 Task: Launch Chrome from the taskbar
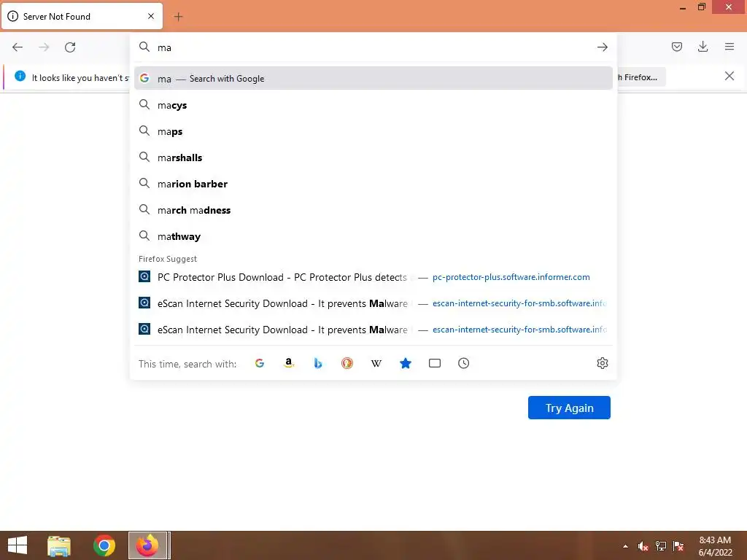(x=104, y=545)
